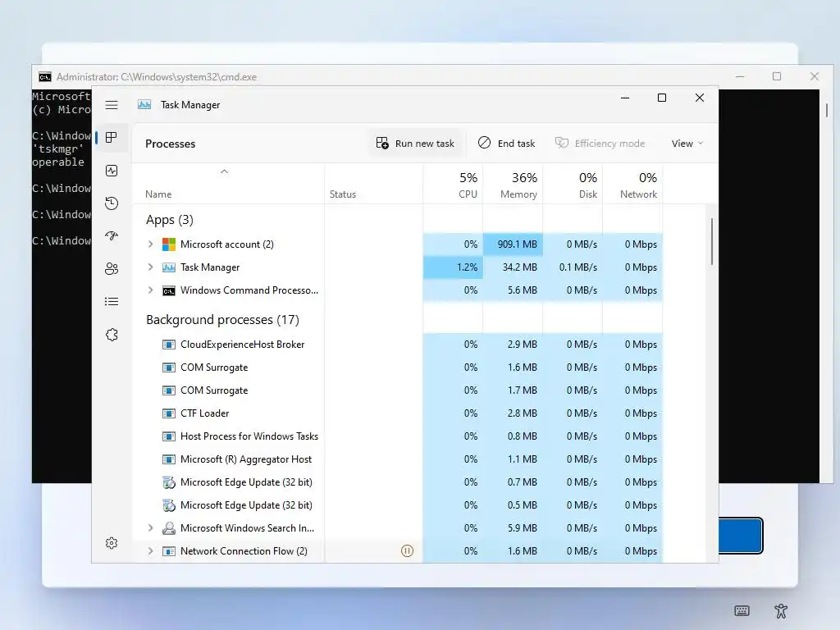Click the process list vertical scrollbar thumb
The height and width of the screenshot is (630, 840).
(x=711, y=241)
